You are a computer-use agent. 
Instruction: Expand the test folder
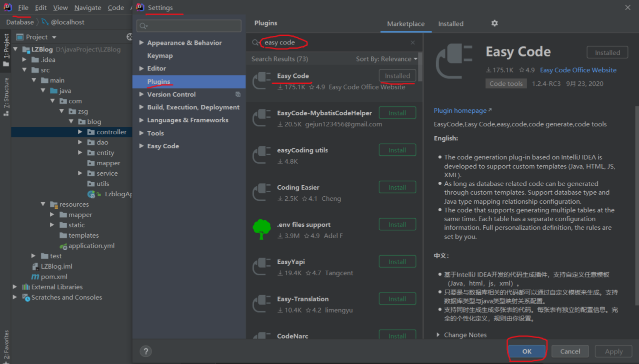pos(33,256)
